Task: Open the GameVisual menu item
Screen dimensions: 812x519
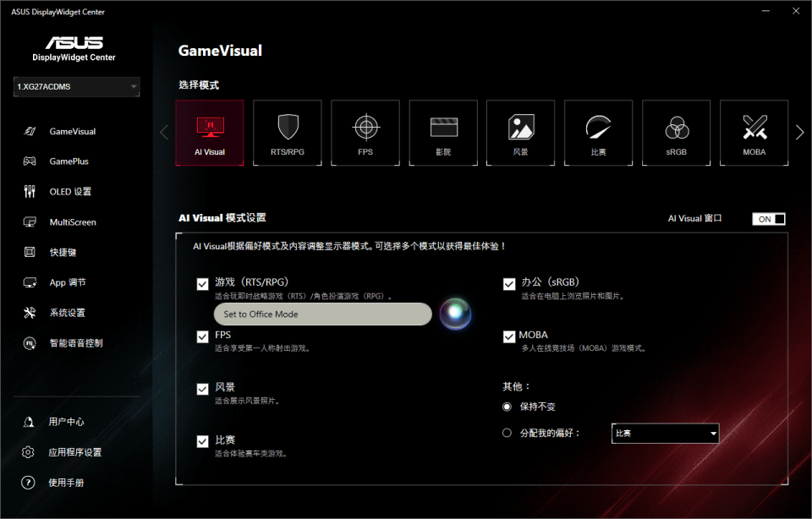Action: tap(73, 131)
